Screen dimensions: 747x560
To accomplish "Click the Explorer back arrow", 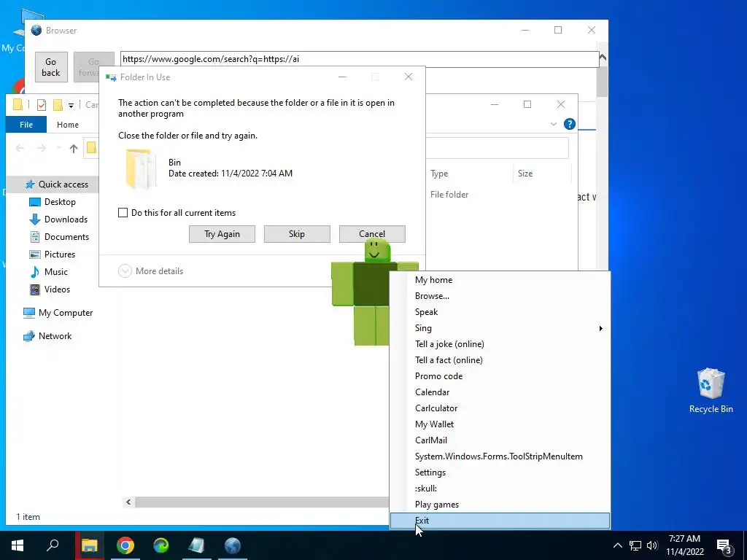I will 20,149.
